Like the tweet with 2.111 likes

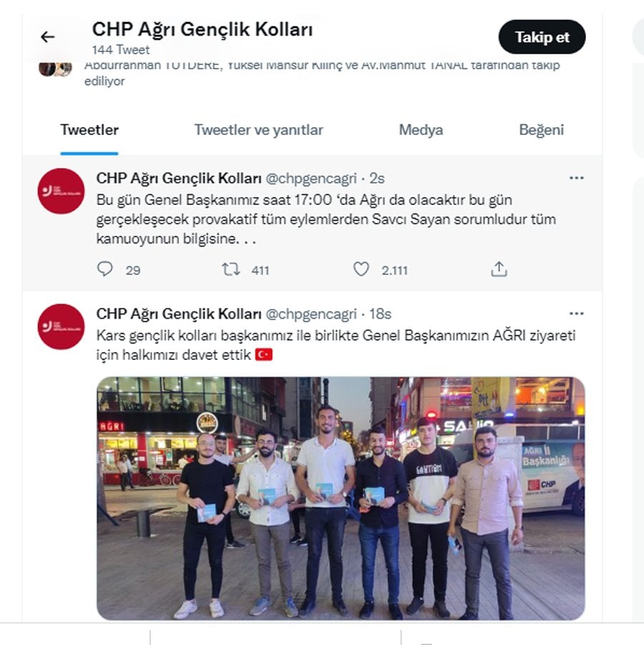(x=361, y=269)
